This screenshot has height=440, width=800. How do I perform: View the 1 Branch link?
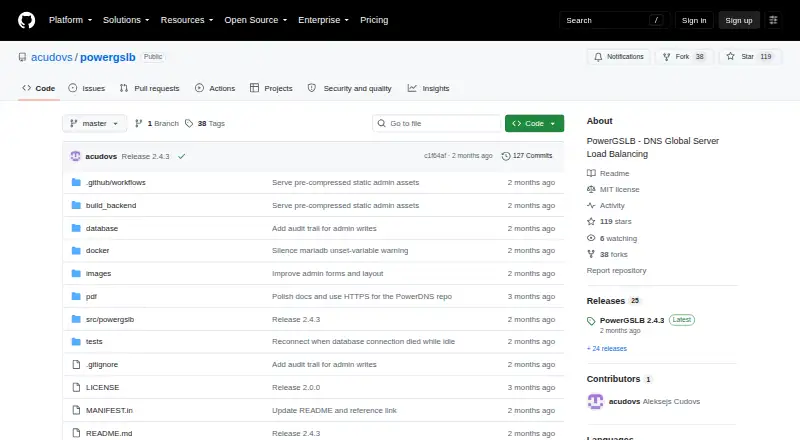coord(157,124)
